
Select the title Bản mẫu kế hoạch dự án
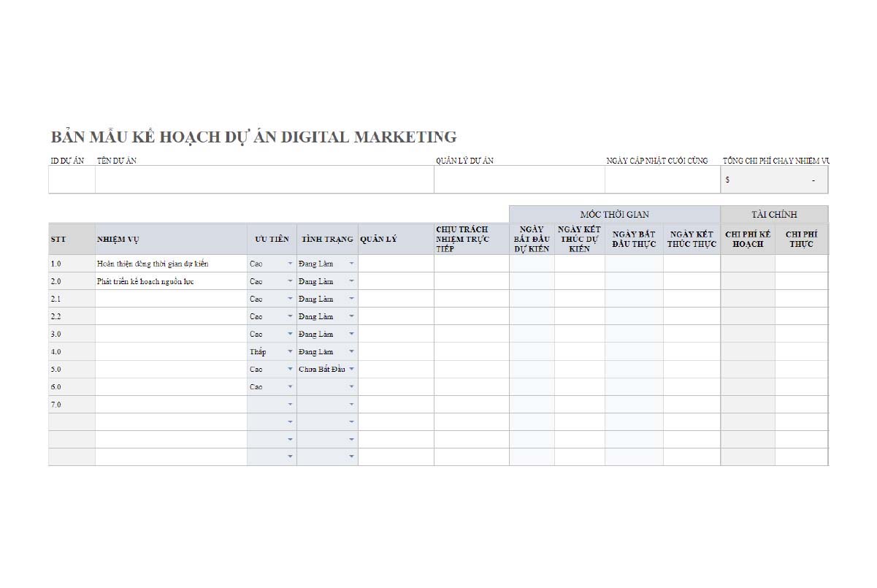pyautogui.click(x=253, y=137)
